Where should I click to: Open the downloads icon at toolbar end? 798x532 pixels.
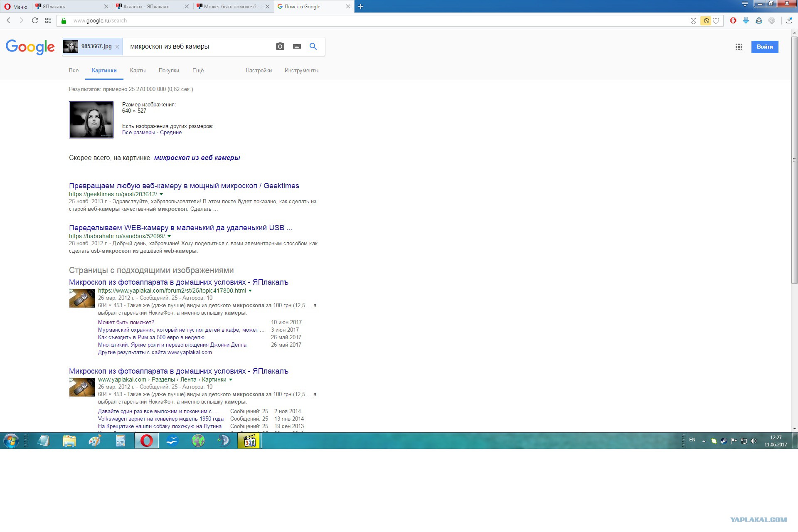tap(789, 20)
